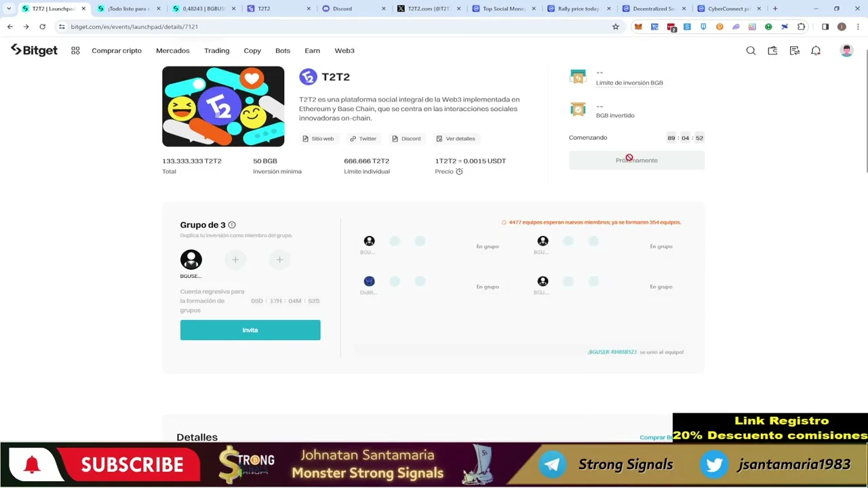Image resolution: width=868 pixels, height=488 pixels.
Task: Show info icon next to Grupo de 3
Action: tap(232, 225)
